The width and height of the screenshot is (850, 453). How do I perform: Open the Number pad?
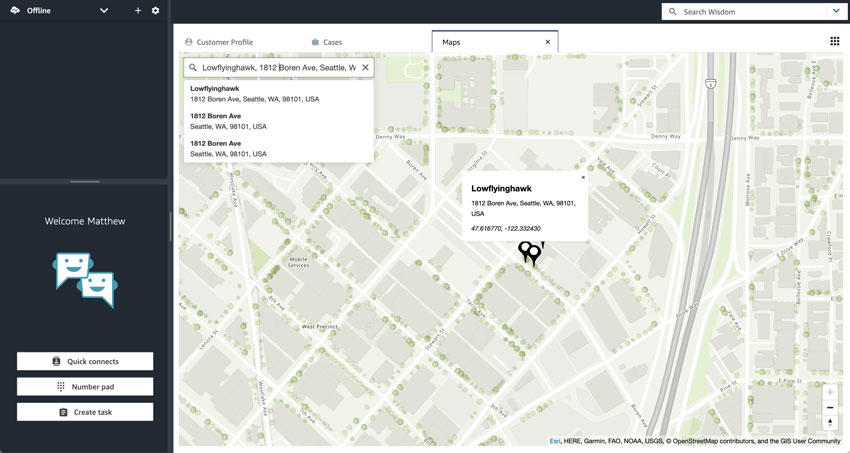85,387
